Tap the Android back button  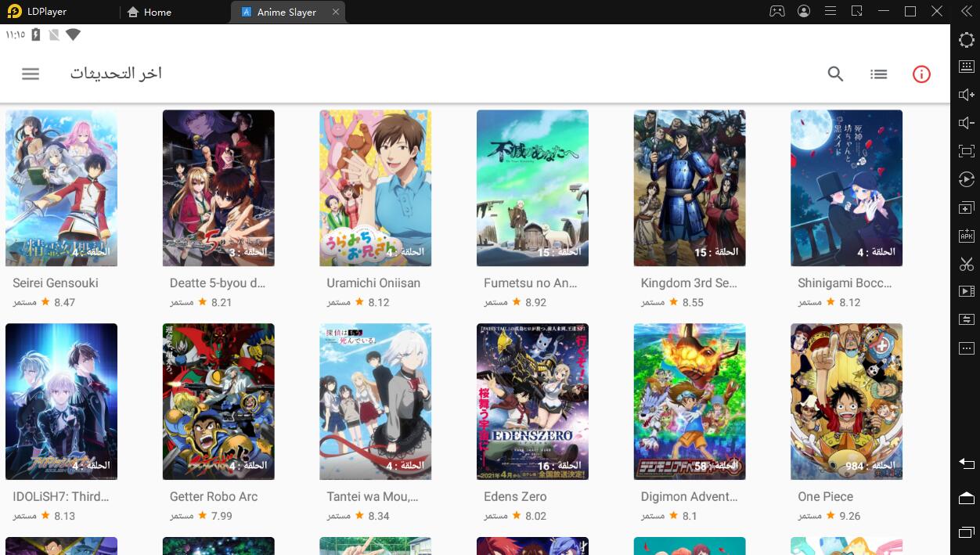(x=966, y=463)
